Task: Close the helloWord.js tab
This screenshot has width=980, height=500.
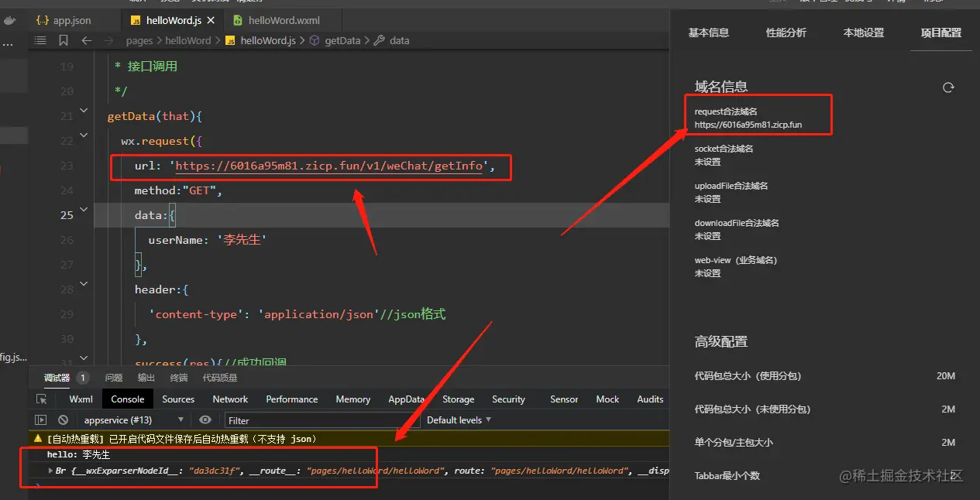Action: coord(211,20)
